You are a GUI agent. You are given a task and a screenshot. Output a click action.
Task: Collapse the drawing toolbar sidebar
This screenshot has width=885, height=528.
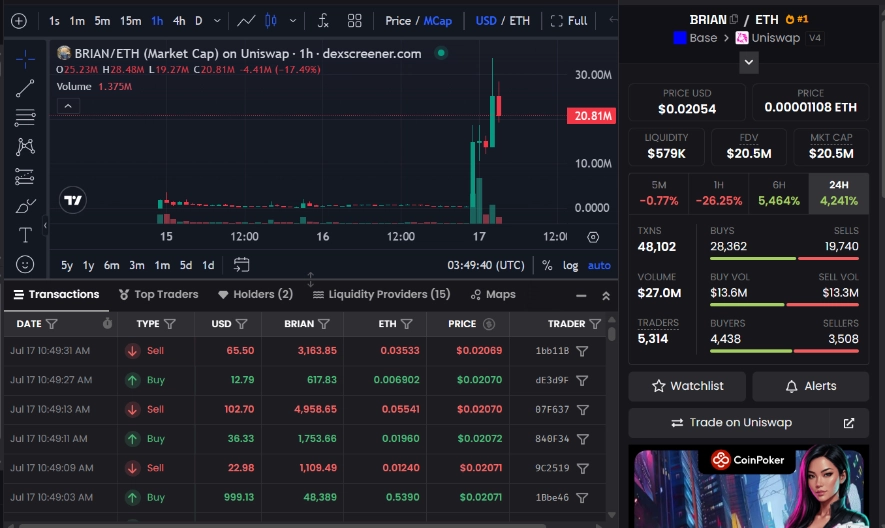pos(45,225)
